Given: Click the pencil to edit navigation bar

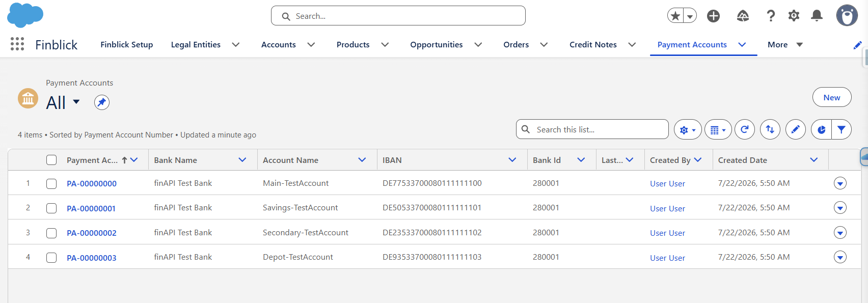Looking at the screenshot, I should [x=857, y=45].
